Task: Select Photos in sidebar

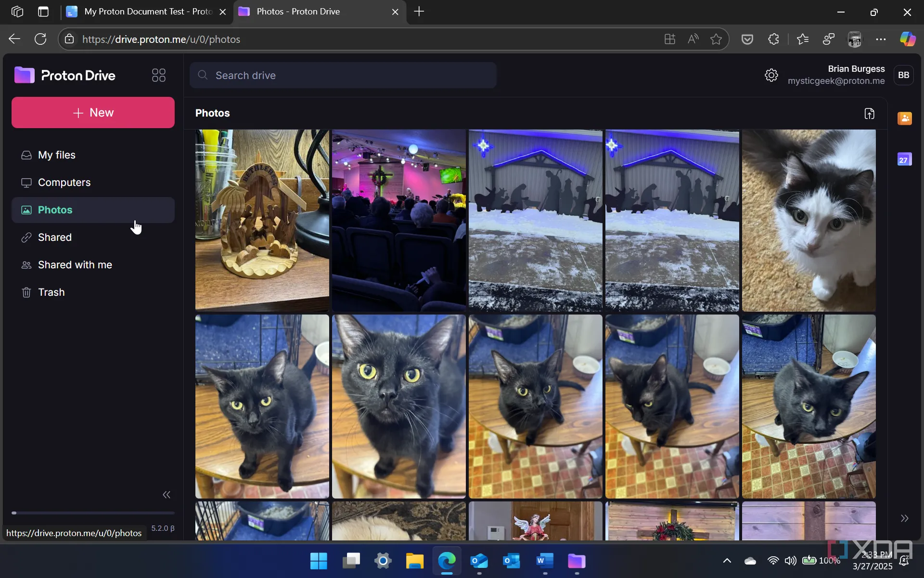Action: click(x=93, y=210)
